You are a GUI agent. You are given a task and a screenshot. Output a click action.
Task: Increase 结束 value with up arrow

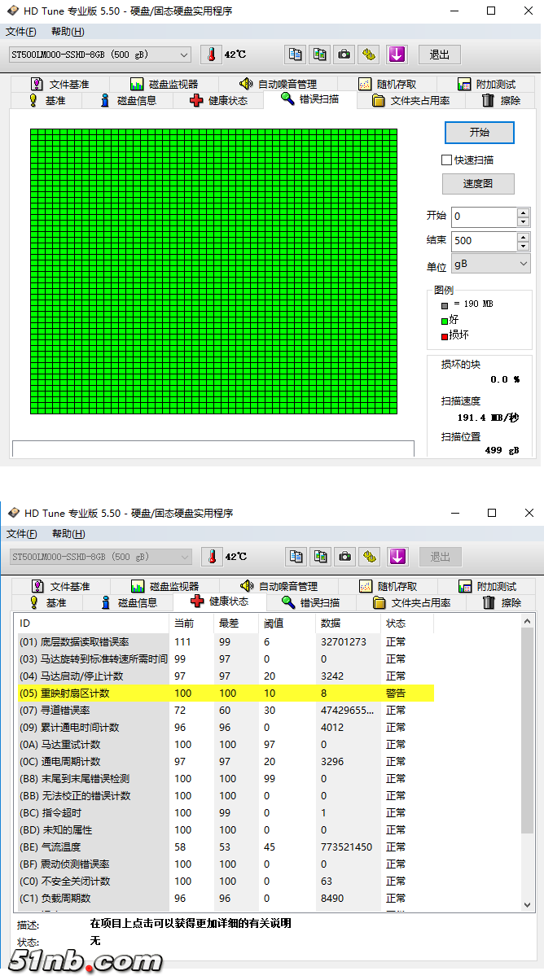pyautogui.click(x=523, y=236)
